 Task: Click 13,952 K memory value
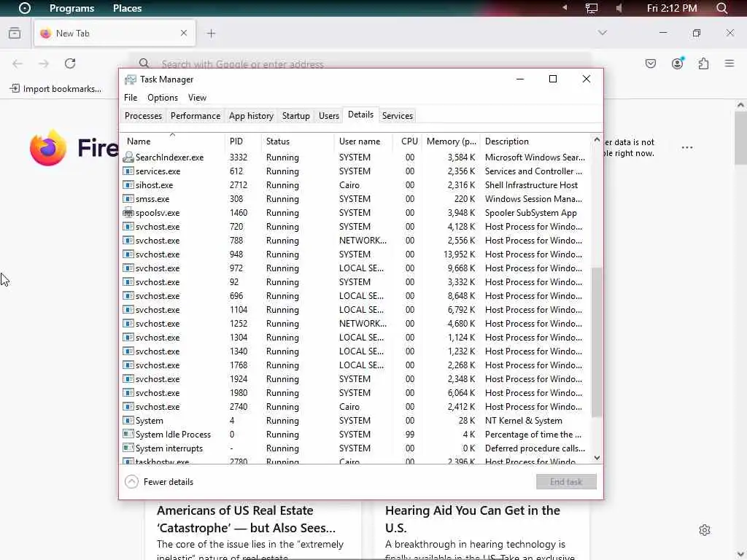click(x=460, y=254)
